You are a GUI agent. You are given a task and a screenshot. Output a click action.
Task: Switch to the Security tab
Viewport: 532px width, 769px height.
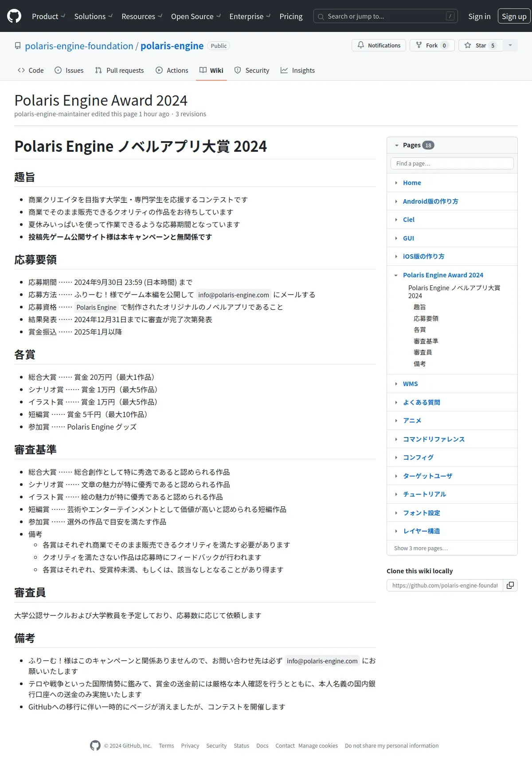coord(252,70)
